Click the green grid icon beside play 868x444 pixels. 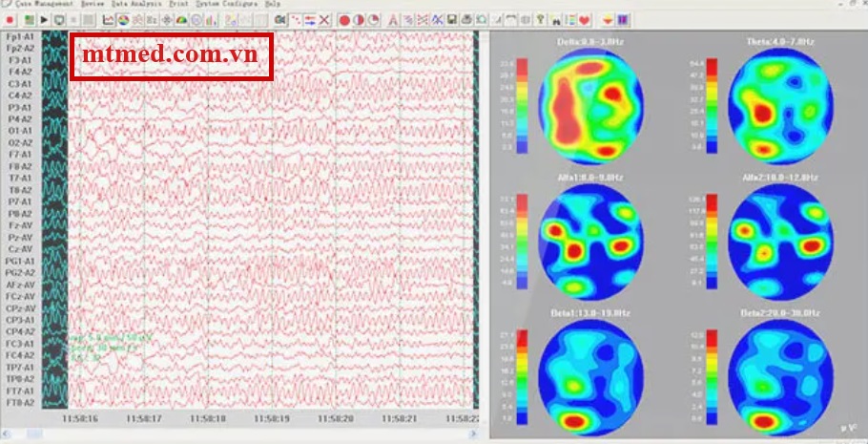click(29, 20)
